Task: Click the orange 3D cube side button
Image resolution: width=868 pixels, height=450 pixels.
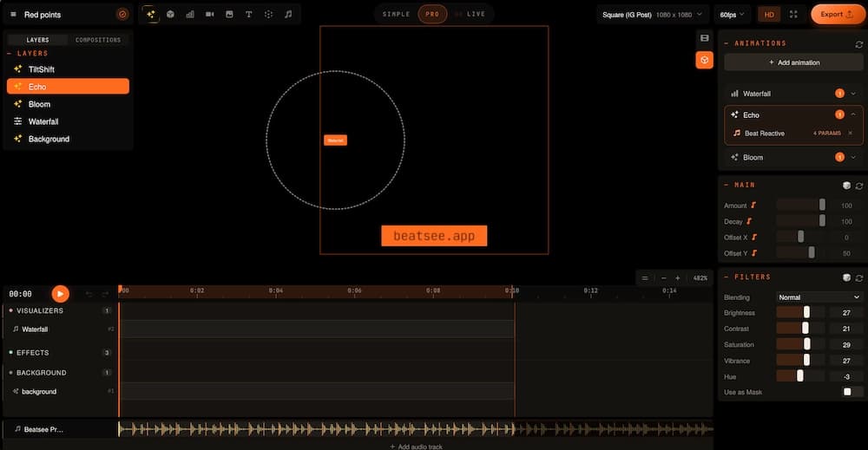Action: point(704,60)
